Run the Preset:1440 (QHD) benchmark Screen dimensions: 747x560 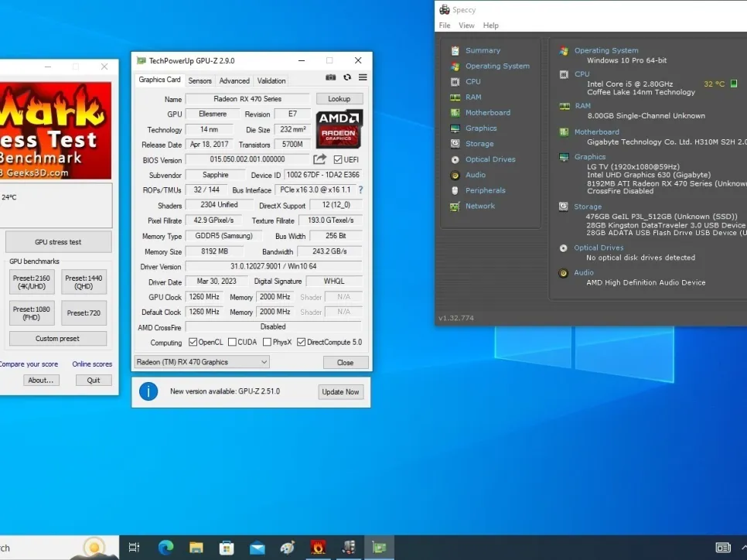84,282
